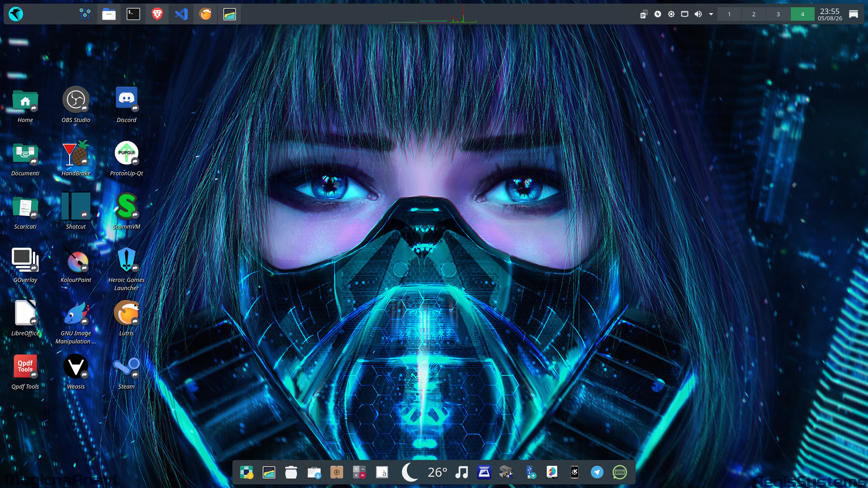This screenshot has height=488, width=868.
Task: Open the green keyboard chat icon in dock
Action: pos(620,472)
